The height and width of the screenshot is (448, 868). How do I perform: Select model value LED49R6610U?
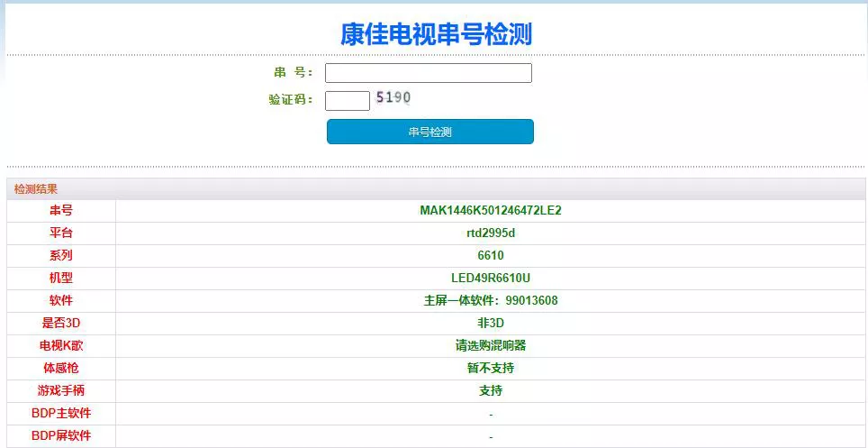pyautogui.click(x=491, y=279)
